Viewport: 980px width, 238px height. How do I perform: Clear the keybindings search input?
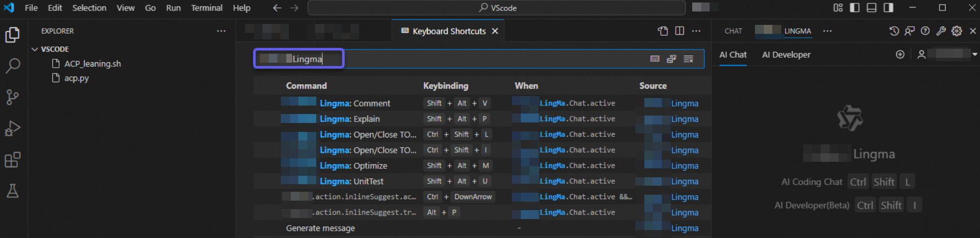pos(689,59)
